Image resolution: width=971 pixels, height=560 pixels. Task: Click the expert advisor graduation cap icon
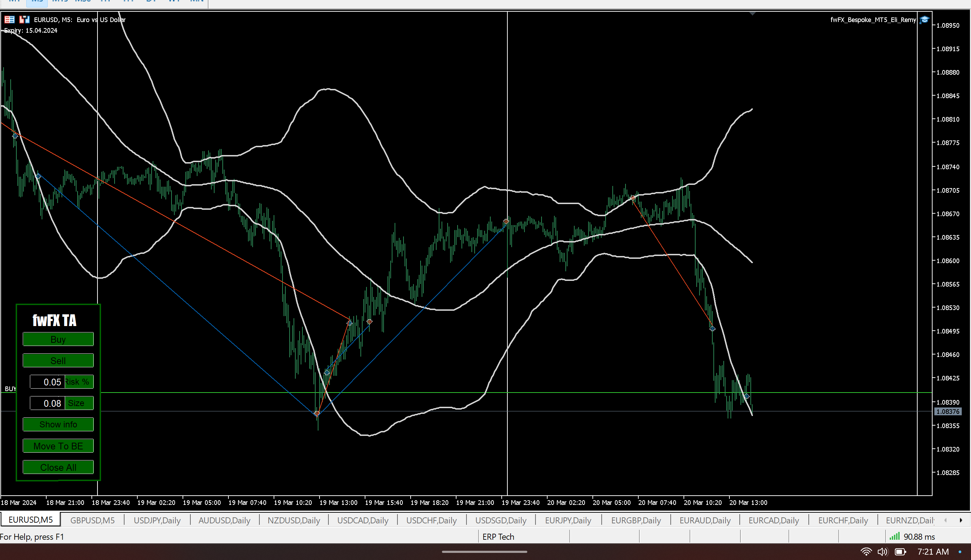pos(924,20)
